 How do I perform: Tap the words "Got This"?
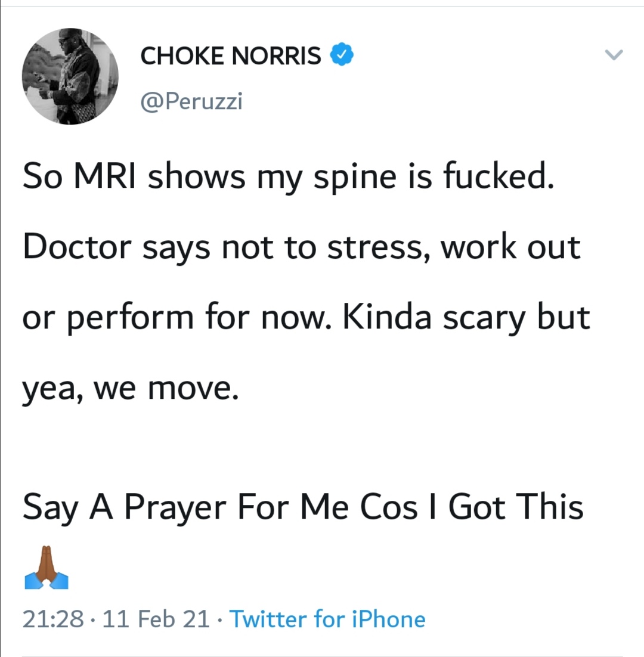pyautogui.click(x=515, y=506)
